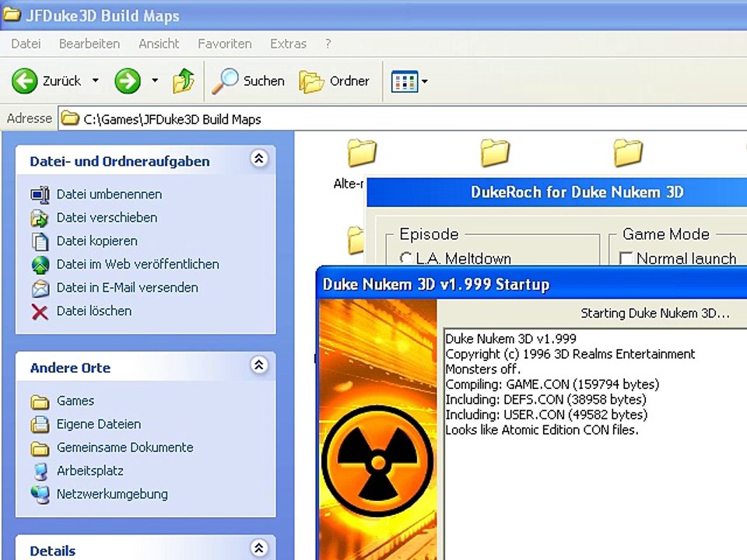Viewport: 747px width, 560px height.
Task: Open the Zurück history dropdown arrow
Action: tap(95, 80)
